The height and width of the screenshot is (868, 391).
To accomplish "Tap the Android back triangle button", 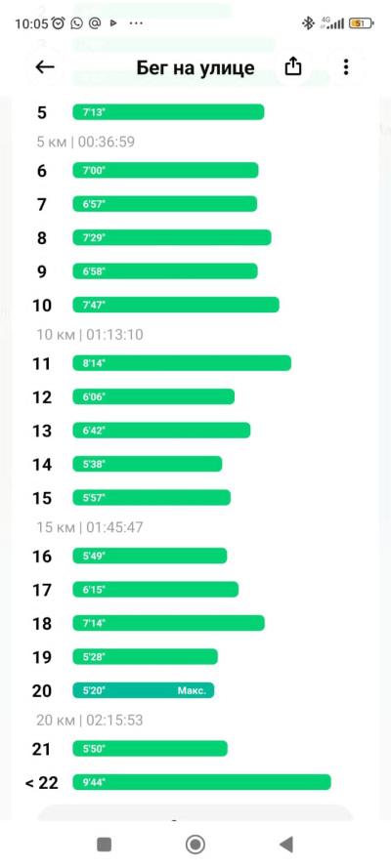I will pyautogui.click(x=285, y=845).
